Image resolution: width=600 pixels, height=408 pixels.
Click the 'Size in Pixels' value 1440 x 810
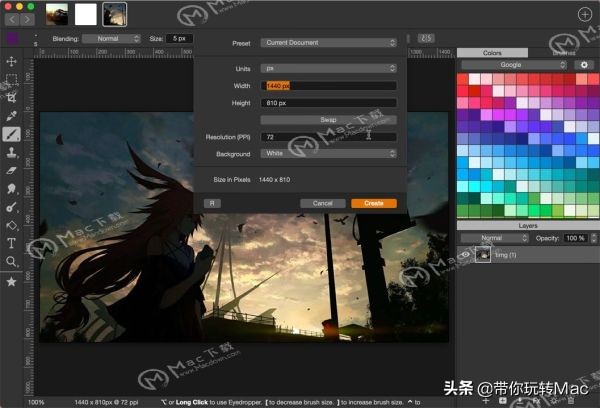274,180
